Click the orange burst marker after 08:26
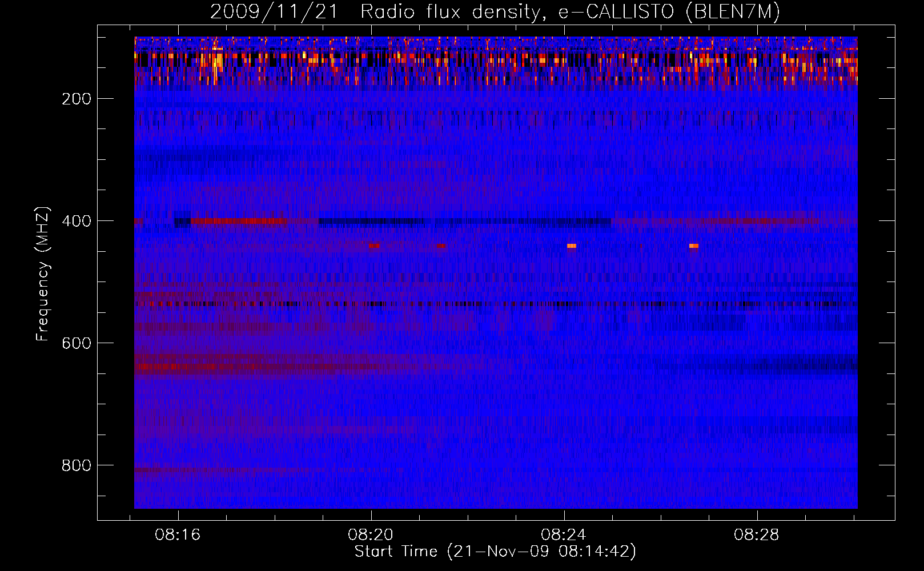This screenshot has height=571, width=924. pyautogui.click(x=694, y=246)
